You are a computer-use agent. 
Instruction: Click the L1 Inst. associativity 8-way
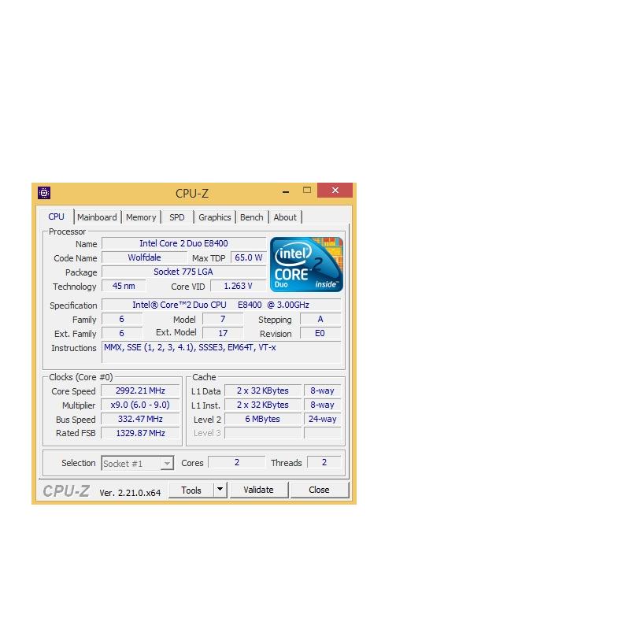[x=323, y=405]
